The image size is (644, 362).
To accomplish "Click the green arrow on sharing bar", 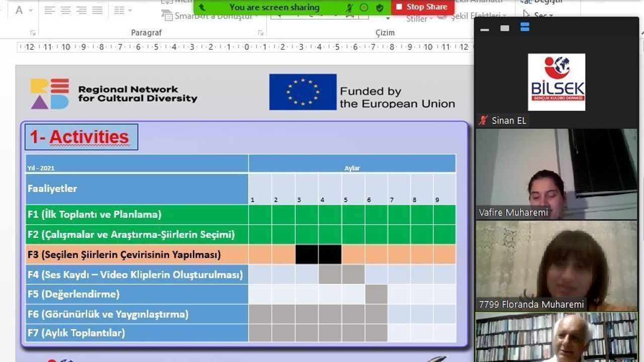I will pos(202,8).
